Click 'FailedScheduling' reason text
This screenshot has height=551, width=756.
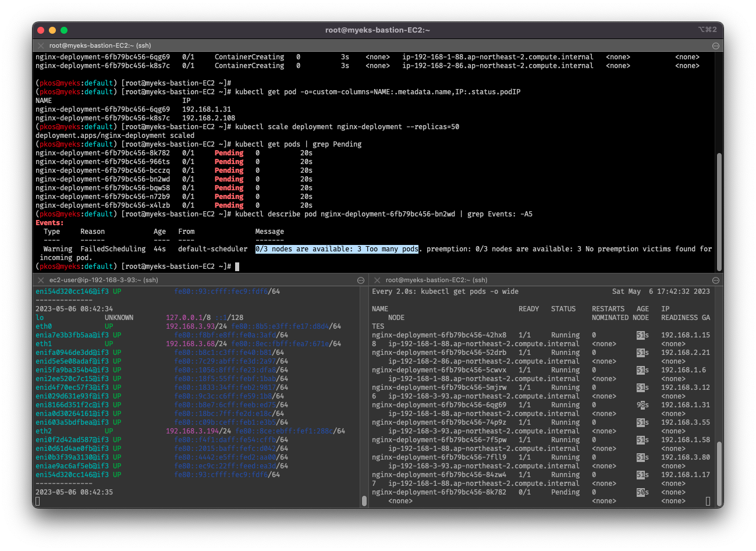113,249
